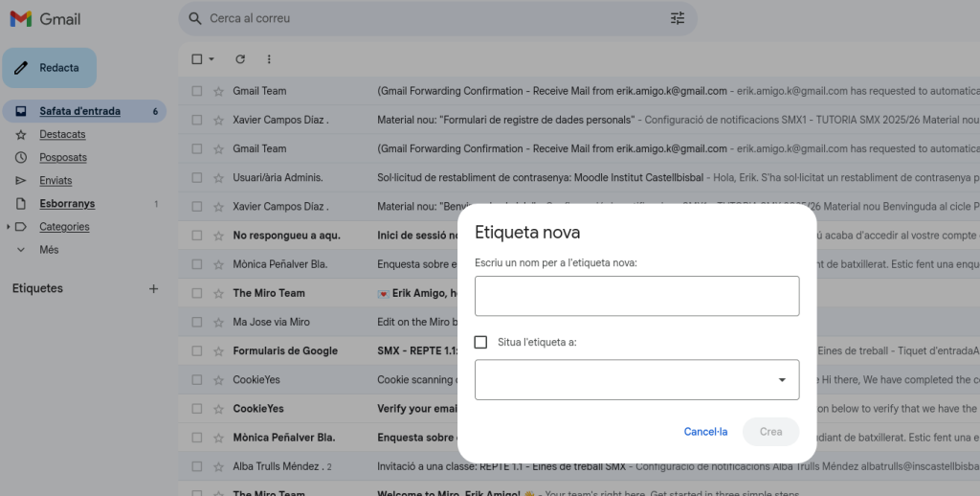Click the plus icon to create a label
The image size is (980, 496).
click(153, 288)
